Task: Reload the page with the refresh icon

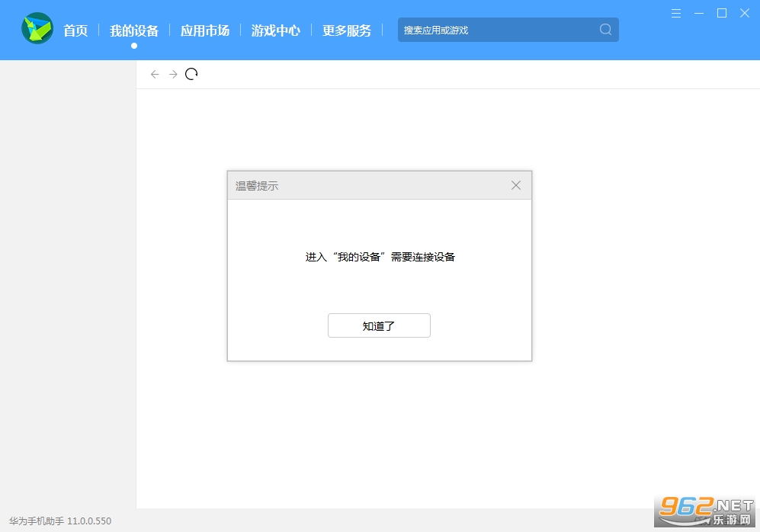Action: (x=191, y=74)
